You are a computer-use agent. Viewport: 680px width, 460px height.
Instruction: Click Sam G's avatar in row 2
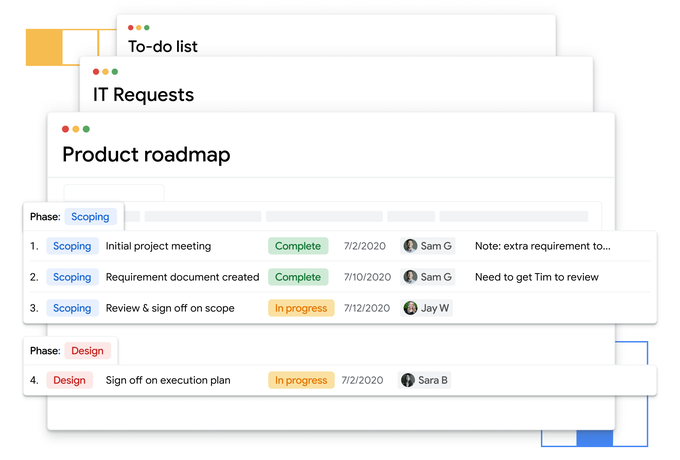[x=410, y=277]
